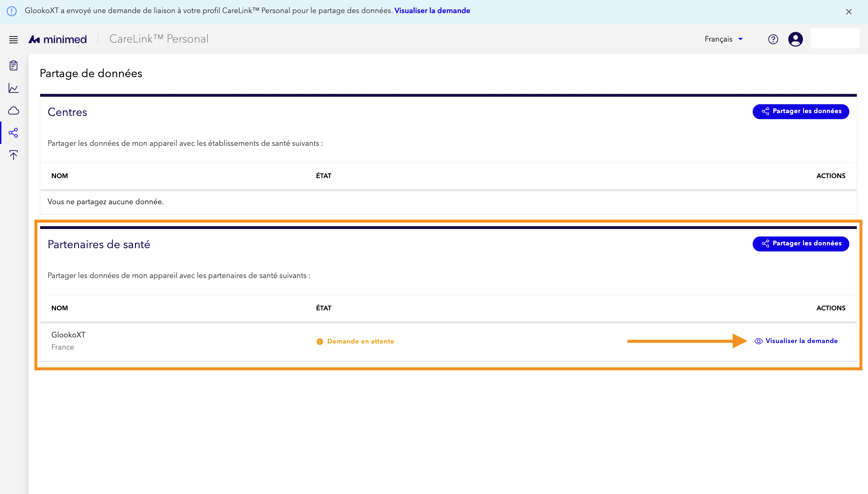This screenshot has height=494, width=868.
Task: Click Partager les données in Centres section
Action: pos(801,111)
